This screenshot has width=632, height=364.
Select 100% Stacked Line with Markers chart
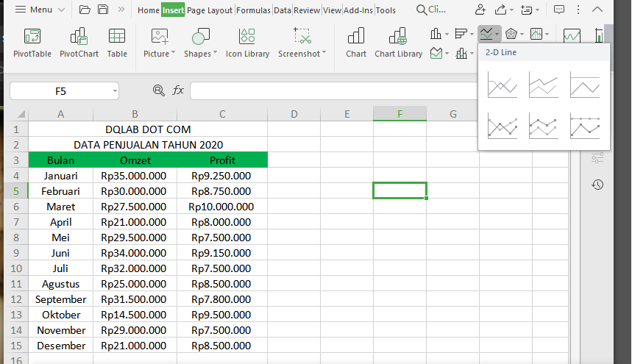click(x=585, y=126)
